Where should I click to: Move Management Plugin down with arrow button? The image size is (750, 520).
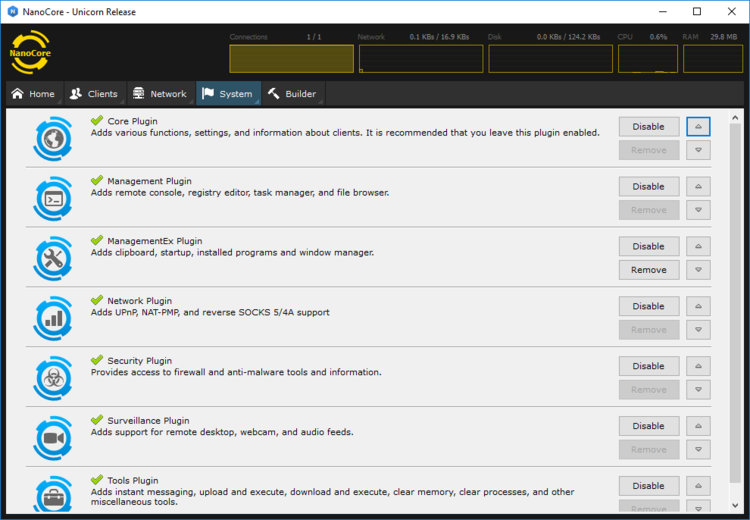coord(698,210)
